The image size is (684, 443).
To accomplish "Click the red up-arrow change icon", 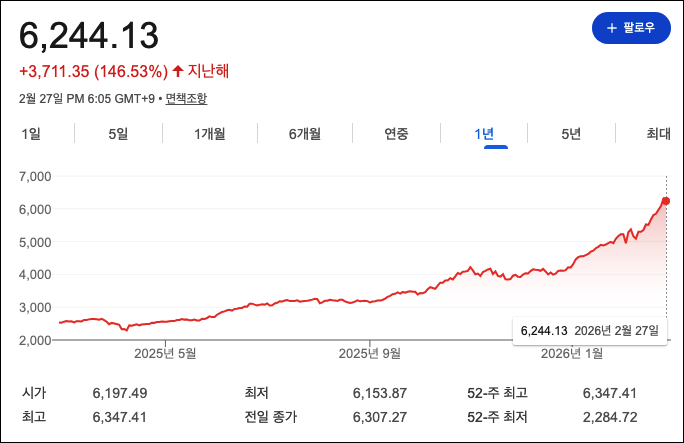I will coord(178,71).
